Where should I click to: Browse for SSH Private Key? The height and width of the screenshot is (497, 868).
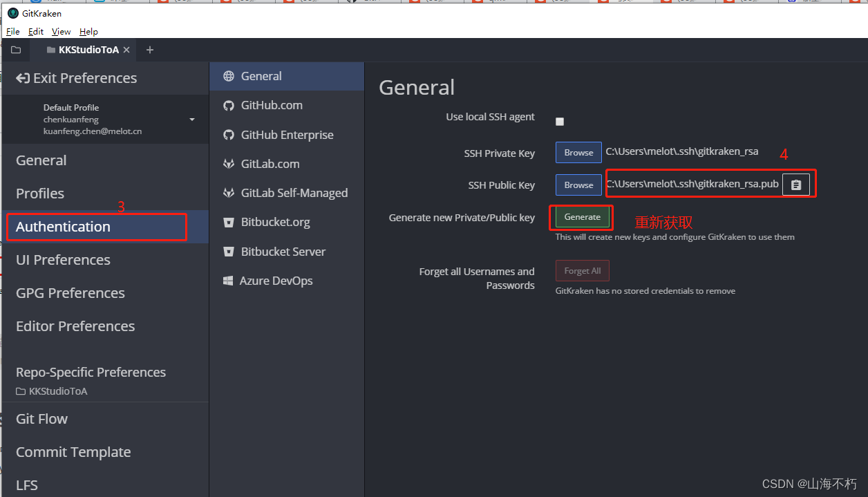pyautogui.click(x=578, y=153)
